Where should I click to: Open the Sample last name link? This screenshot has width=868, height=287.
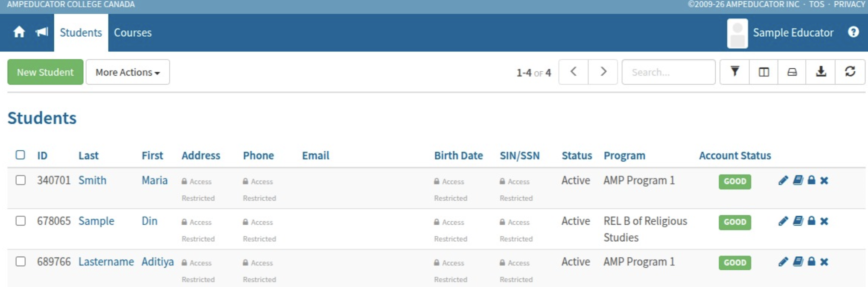[x=96, y=221]
